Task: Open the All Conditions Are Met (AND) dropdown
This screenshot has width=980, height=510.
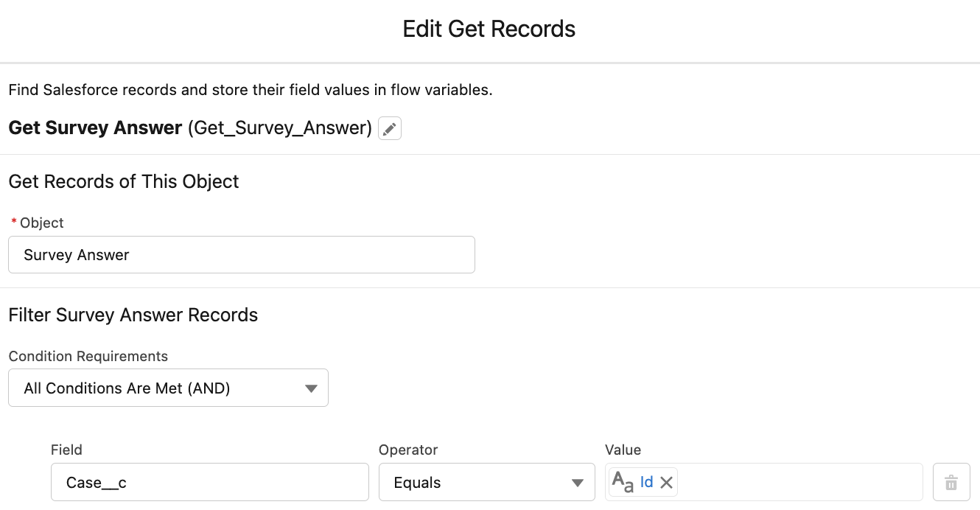Action: point(168,387)
